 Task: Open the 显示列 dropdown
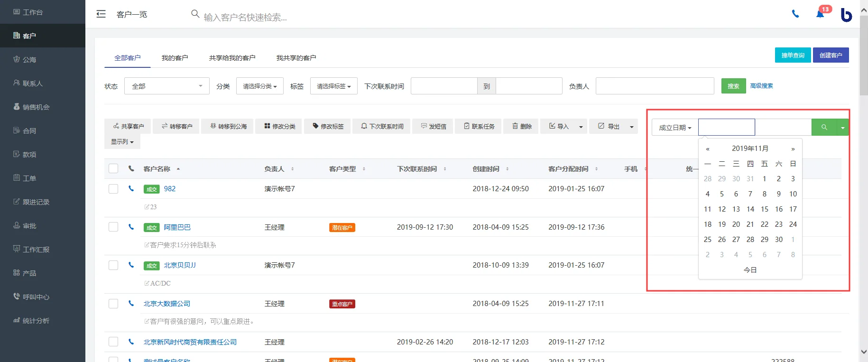[122, 141]
